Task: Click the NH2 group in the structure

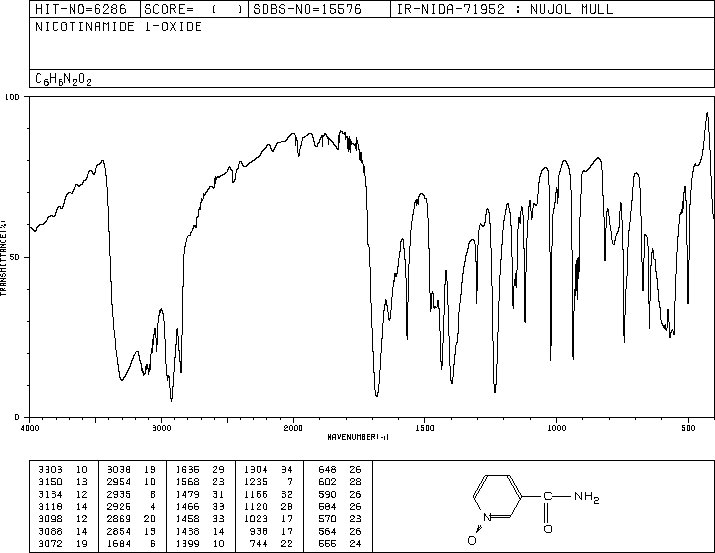Action: [x=586, y=496]
